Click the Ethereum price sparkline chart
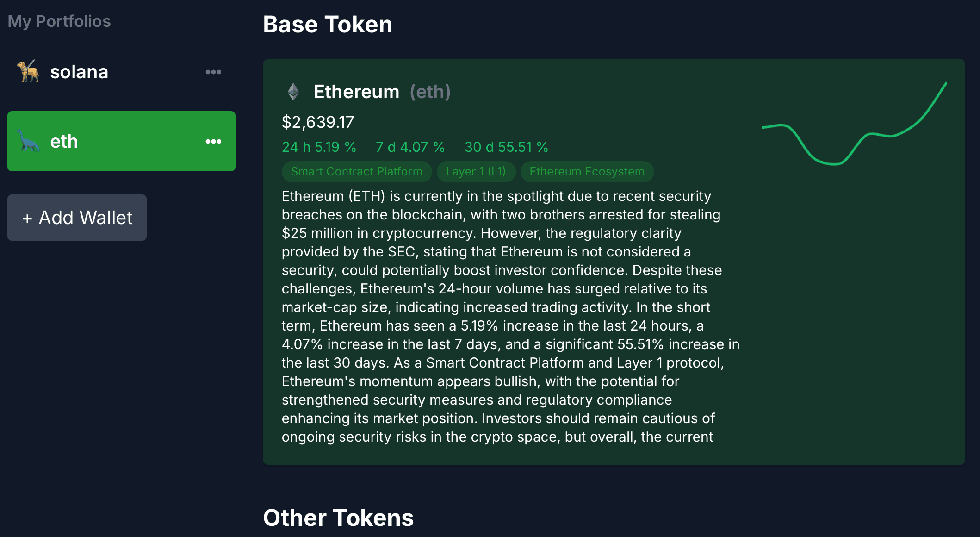This screenshot has width=980, height=537. coord(854,124)
